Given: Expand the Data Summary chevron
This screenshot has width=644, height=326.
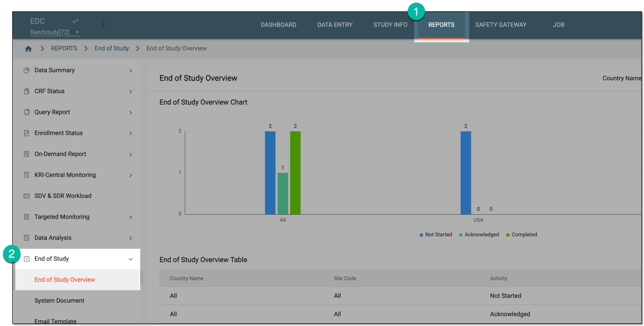Looking at the screenshot, I should [x=131, y=71].
